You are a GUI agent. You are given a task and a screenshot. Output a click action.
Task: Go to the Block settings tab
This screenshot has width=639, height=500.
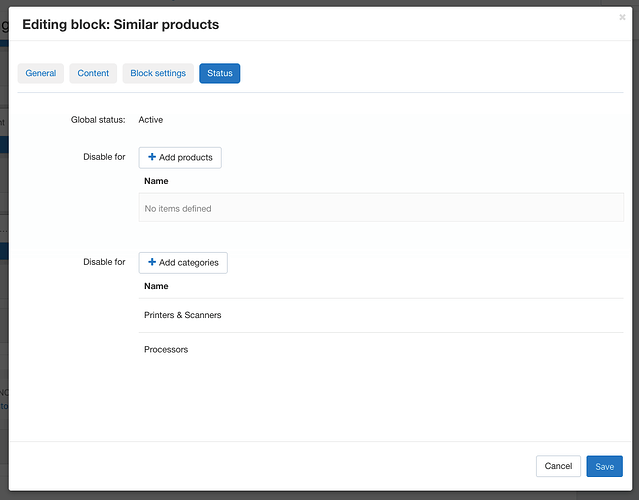pyautogui.click(x=158, y=73)
